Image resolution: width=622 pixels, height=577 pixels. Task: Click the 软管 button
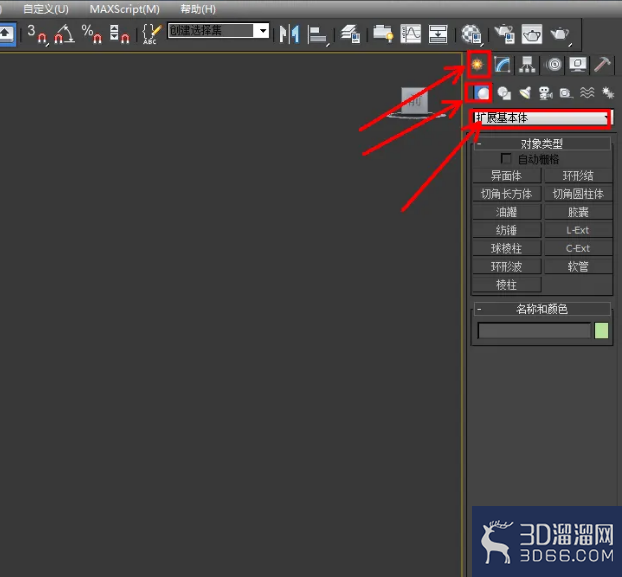coord(578,266)
